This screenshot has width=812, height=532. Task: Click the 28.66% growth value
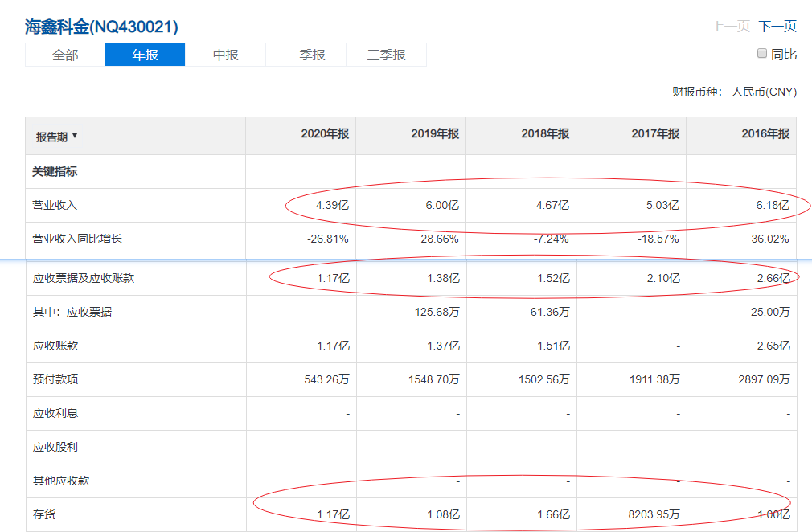440,239
